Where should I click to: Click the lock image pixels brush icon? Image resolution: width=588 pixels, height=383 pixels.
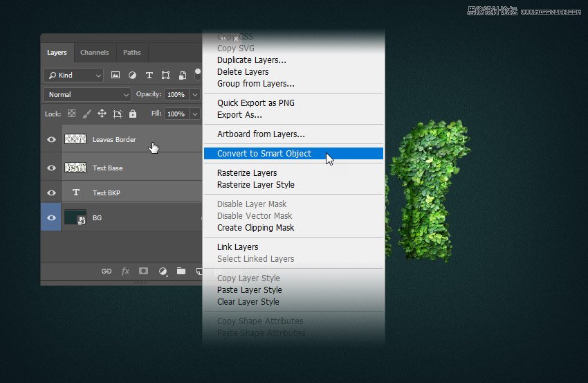86,114
